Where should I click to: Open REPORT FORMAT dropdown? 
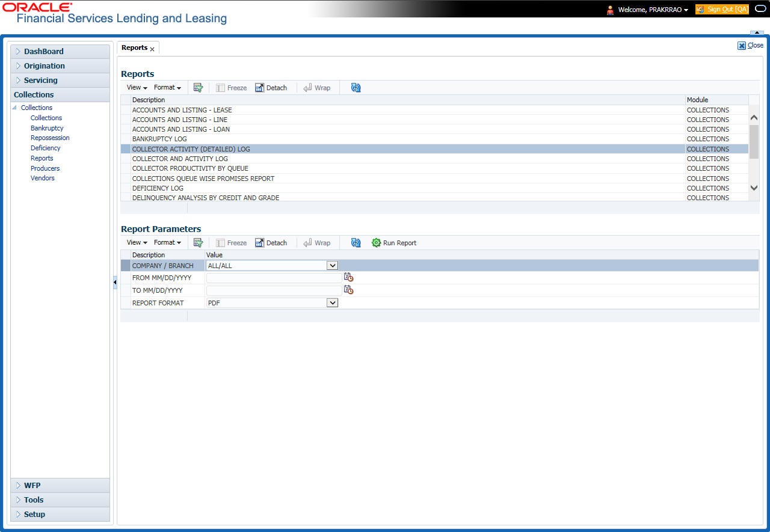(332, 303)
